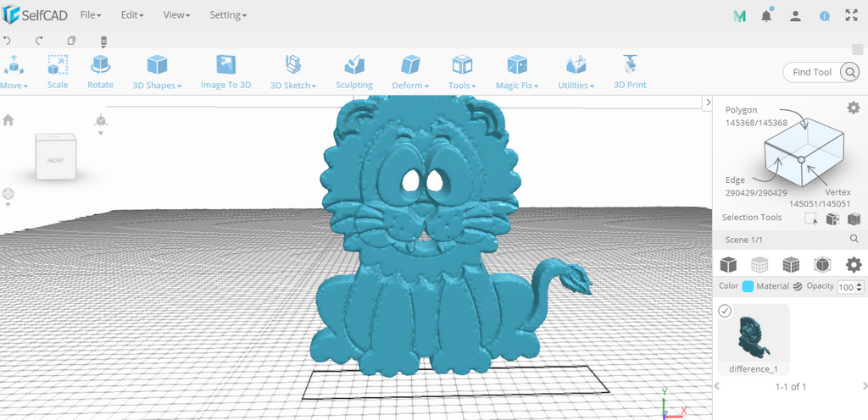Screen dimensions: 868x420
Task: Click the Find Tool search button
Action: (849, 72)
